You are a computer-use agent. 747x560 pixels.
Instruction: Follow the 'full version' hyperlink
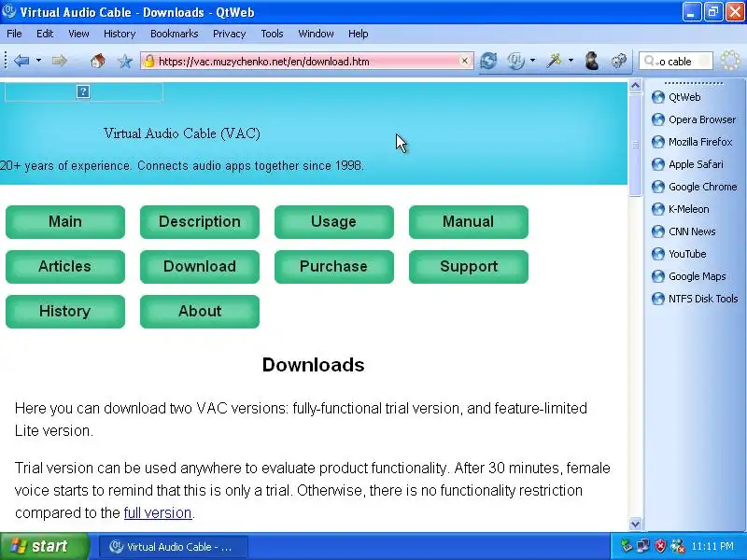coord(158,512)
